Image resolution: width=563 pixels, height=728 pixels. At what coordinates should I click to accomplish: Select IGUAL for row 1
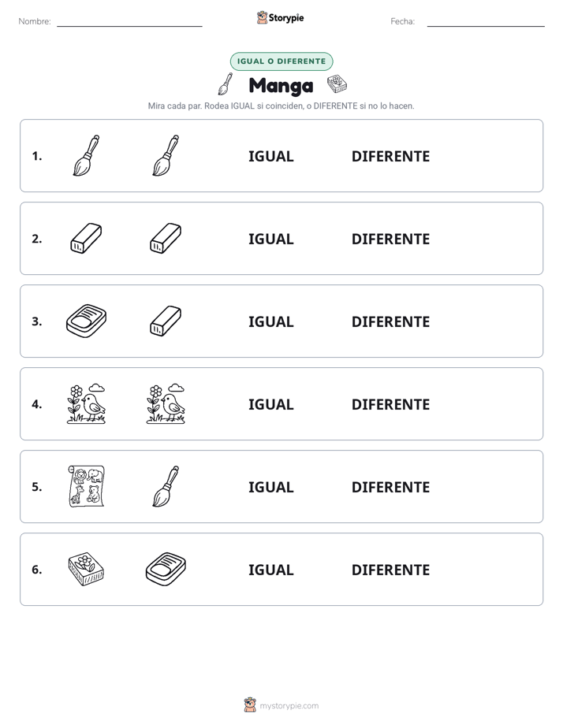click(x=270, y=157)
